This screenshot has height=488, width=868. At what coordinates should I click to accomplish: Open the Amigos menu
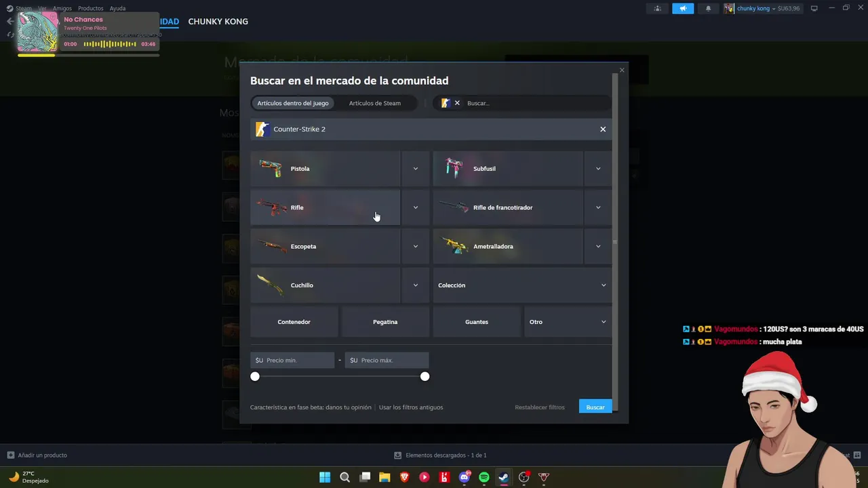point(62,8)
